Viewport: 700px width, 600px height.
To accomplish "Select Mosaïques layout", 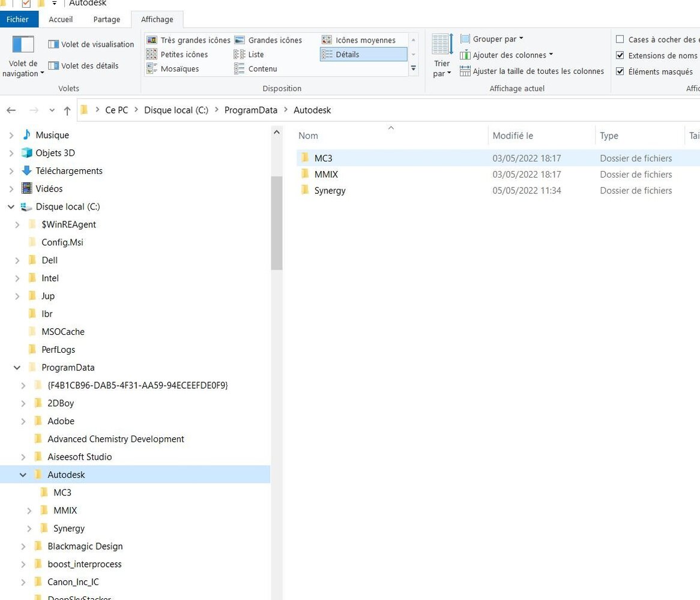I will coord(173,68).
